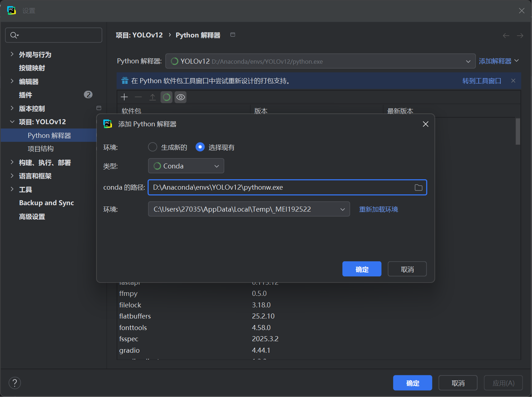Collapse the 项目: YOLOv12 tree node

tap(12, 122)
